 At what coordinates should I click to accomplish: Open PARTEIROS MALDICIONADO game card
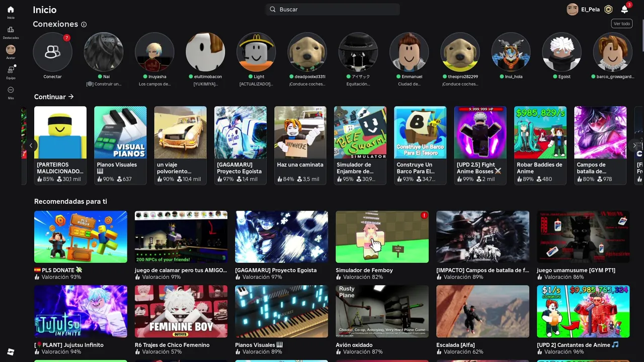click(x=60, y=145)
